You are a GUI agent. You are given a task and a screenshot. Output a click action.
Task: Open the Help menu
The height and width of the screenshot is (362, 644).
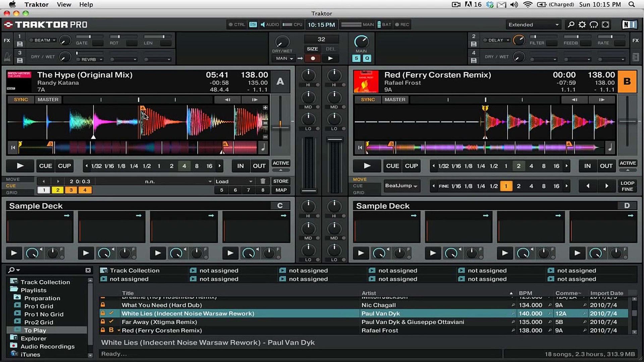coord(86,4)
